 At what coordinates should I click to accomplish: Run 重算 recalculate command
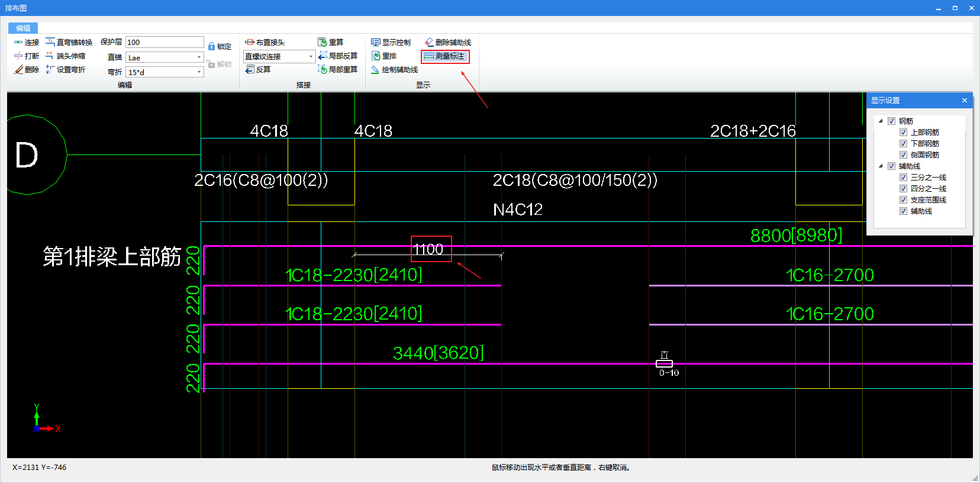point(331,43)
